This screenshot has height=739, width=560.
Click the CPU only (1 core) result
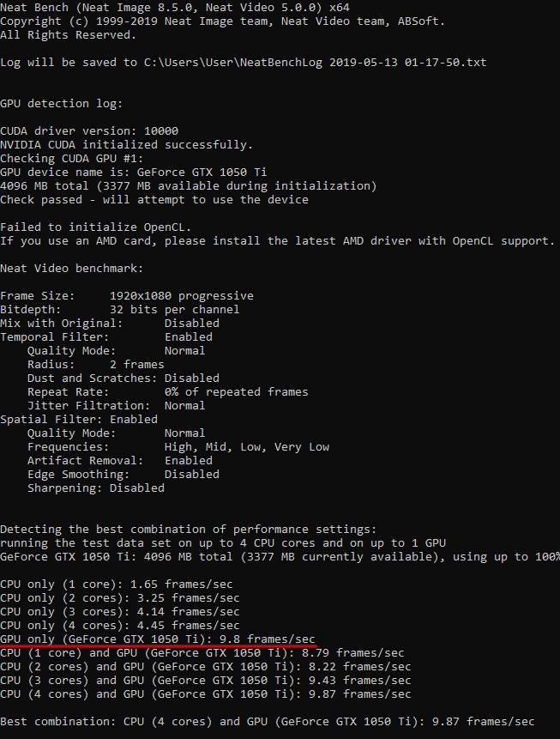point(117,585)
